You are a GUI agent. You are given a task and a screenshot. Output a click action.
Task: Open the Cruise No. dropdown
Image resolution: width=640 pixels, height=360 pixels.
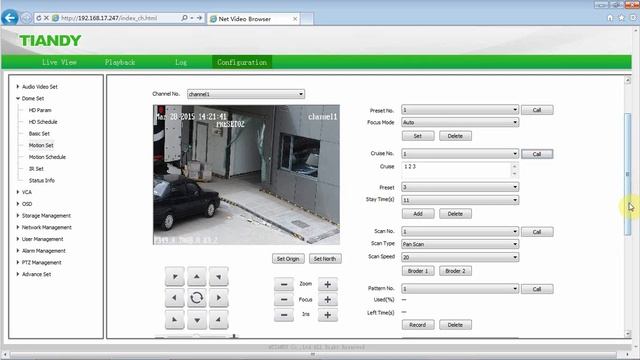click(460, 154)
